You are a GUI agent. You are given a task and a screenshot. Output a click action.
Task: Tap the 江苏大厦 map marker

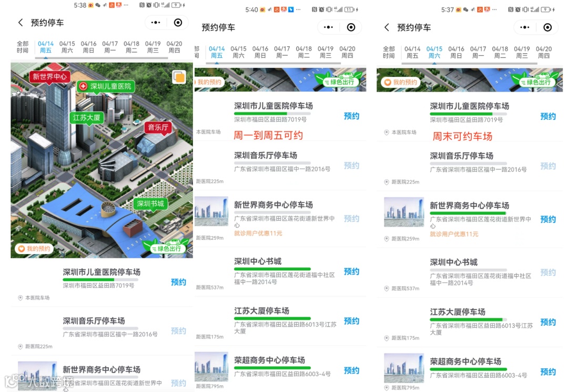tap(87, 118)
